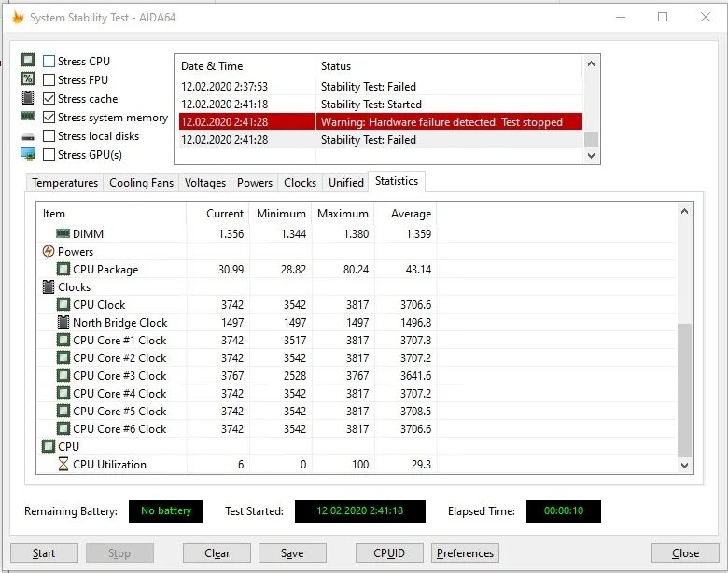The image size is (728, 573).
Task: Select the red hardware failure warning row
Action: point(381,121)
